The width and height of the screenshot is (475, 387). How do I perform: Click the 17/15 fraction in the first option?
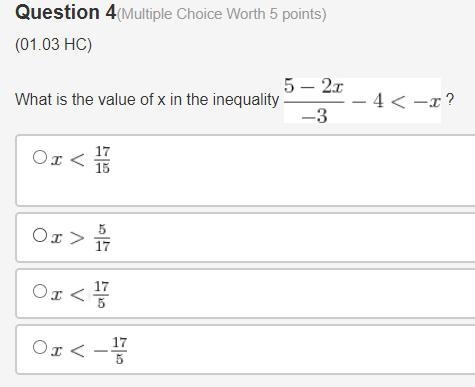(x=102, y=160)
